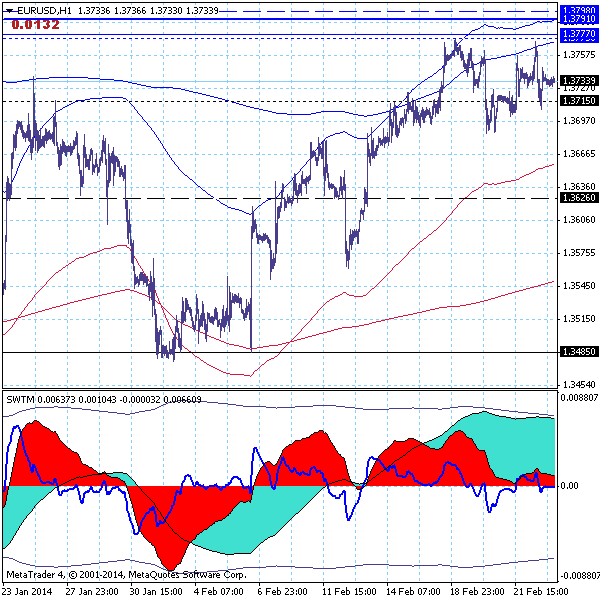
Task: Click the black 1.34850 level tag
Action: point(579,352)
